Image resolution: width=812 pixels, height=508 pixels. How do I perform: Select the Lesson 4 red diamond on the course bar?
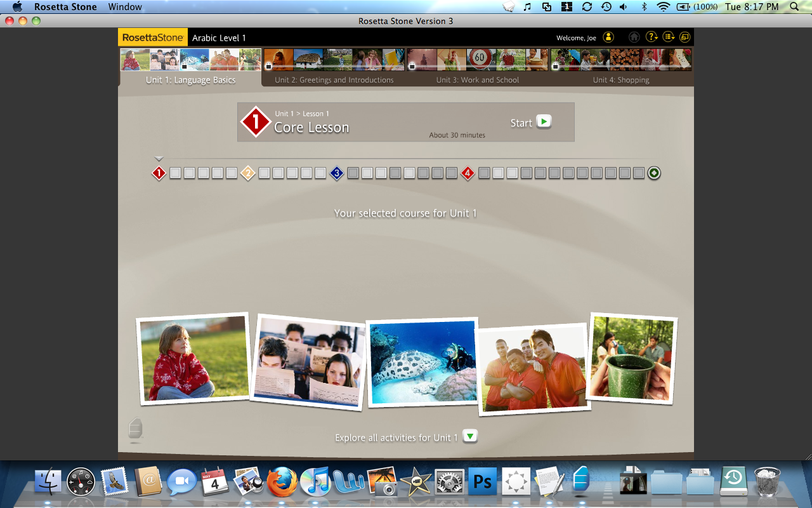(468, 173)
